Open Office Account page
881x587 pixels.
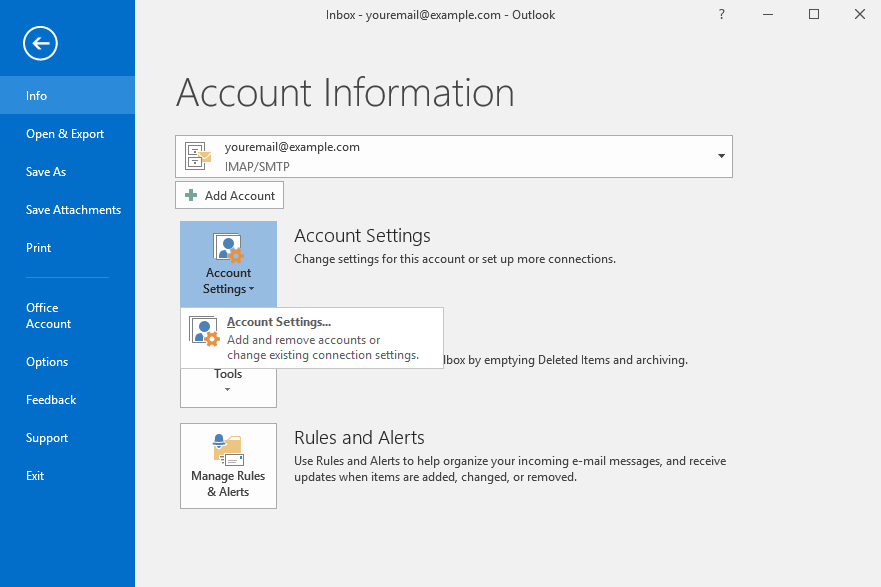[67, 316]
